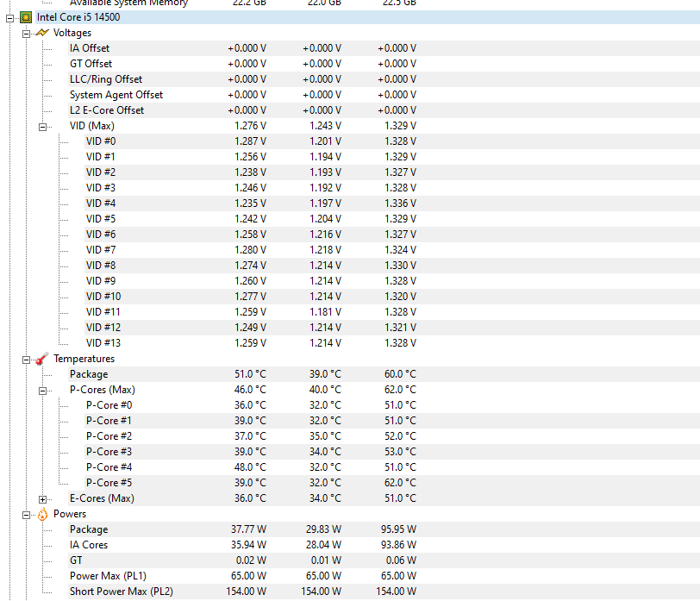Select the Short Power Max (PL2) row
700x601 pixels.
tap(384, 592)
